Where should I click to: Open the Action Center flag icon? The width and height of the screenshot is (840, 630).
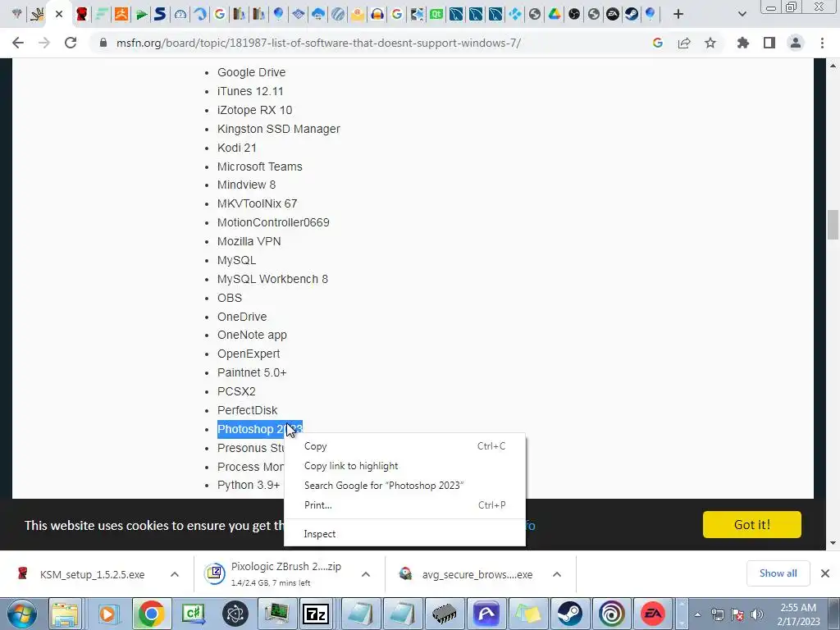737,614
